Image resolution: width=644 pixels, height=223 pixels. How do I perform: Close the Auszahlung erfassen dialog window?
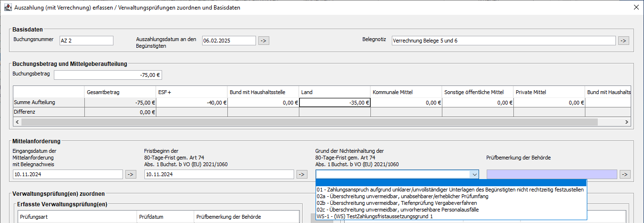635,7
